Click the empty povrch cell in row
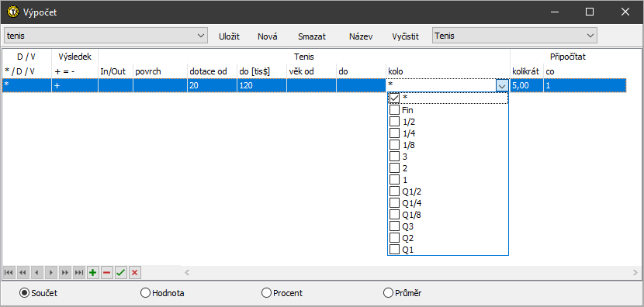This screenshot has height=307, width=644. [160, 85]
